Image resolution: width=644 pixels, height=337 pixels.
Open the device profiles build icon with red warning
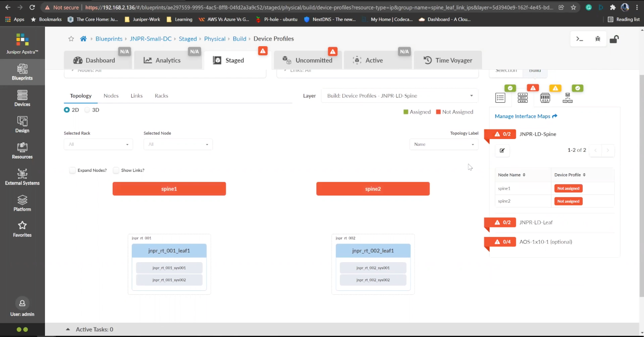tap(523, 98)
